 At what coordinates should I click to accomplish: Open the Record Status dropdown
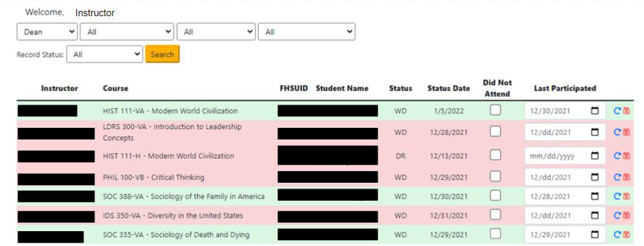click(x=105, y=54)
